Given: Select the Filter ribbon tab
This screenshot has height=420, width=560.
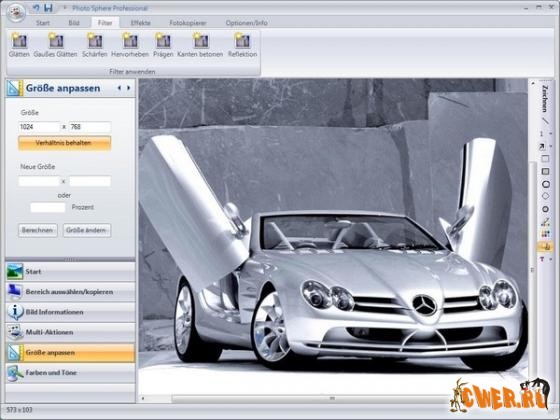Looking at the screenshot, I should click(105, 23).
